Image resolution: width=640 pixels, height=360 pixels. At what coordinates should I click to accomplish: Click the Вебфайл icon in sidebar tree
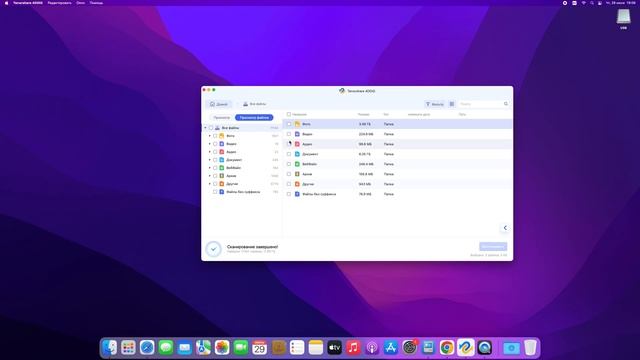pyautogui.click(x=222, y=168)
